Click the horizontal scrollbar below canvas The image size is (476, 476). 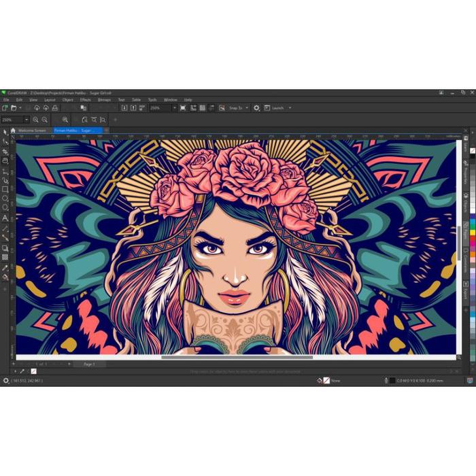click(x=237, y=357)
